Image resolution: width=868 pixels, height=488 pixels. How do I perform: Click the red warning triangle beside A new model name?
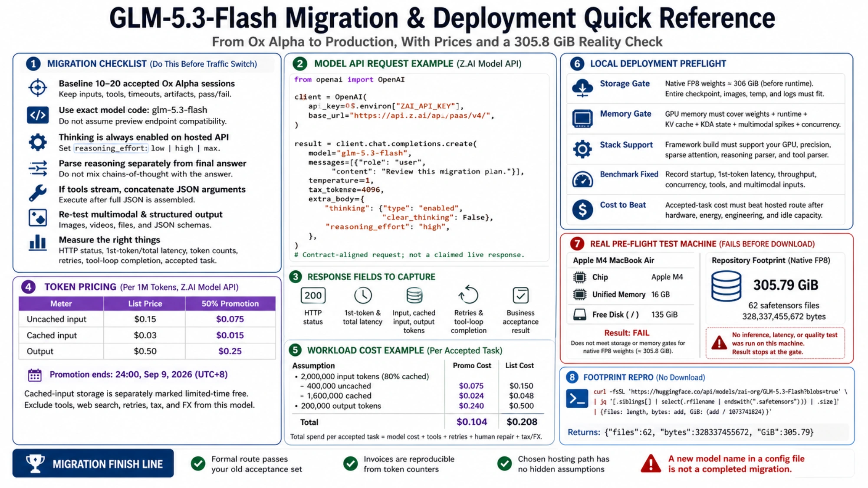point(651,464)
